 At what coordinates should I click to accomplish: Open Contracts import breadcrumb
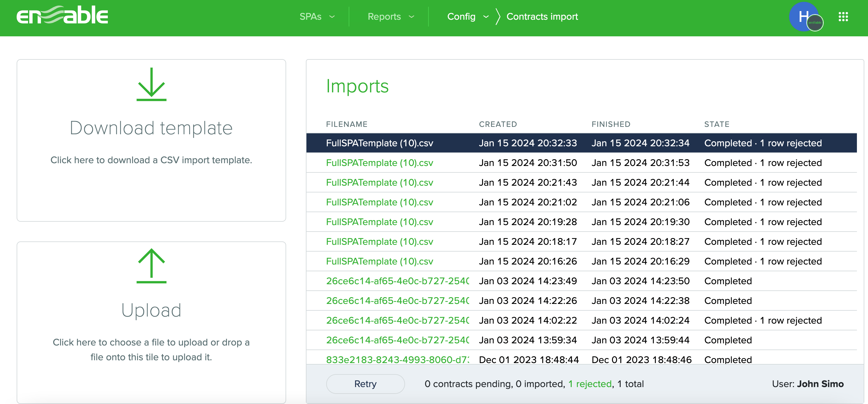[542, 17]
